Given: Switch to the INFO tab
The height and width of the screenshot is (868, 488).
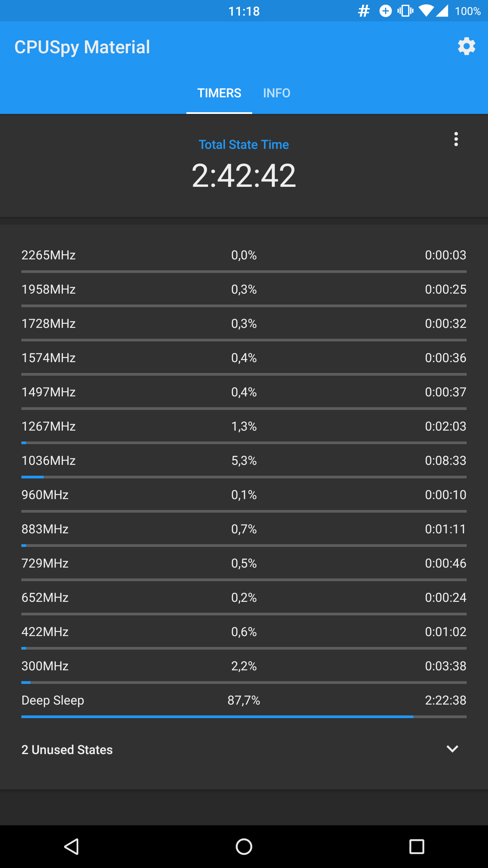Looking at the screenshot, I should tap(277, 93).
